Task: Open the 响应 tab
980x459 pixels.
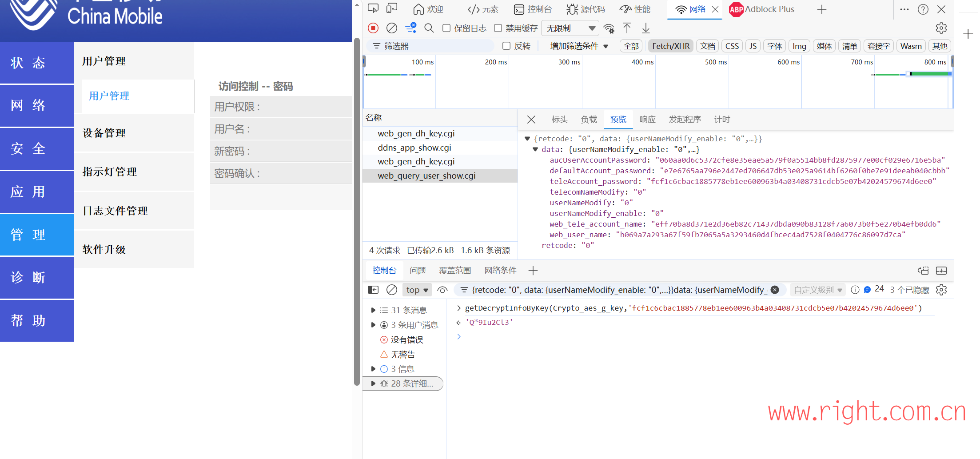Action: (647, 120)
